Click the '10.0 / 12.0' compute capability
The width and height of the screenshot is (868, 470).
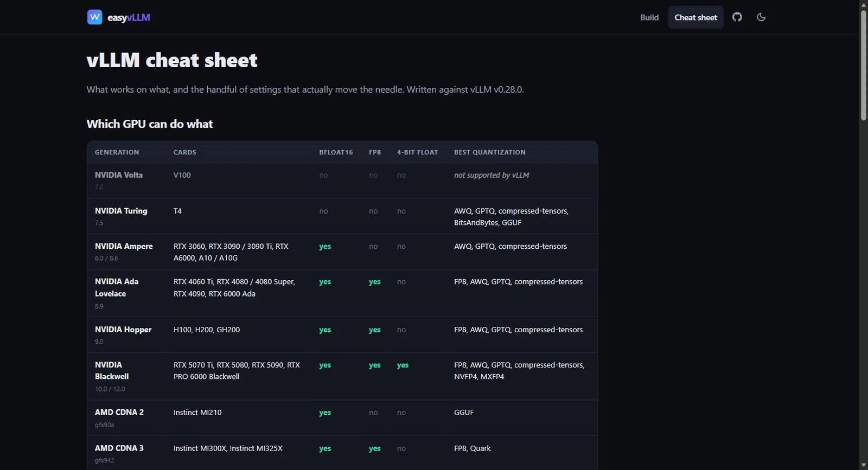pyautogui.click(x=110, y=389)
